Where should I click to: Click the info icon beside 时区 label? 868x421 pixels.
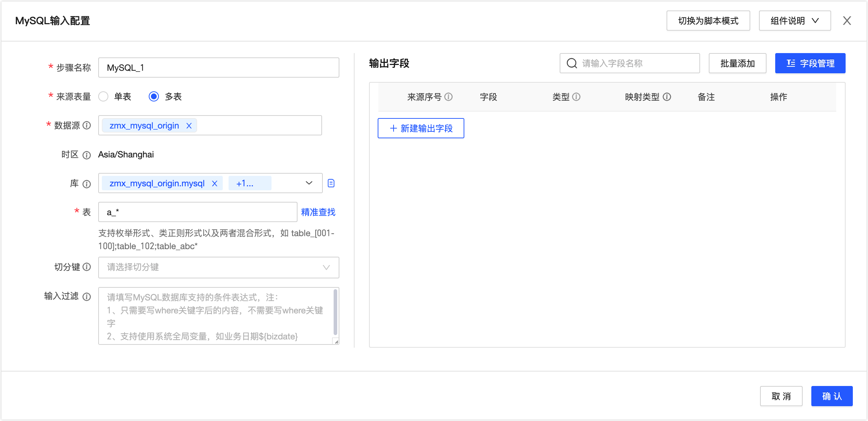[x=87, y=155]
